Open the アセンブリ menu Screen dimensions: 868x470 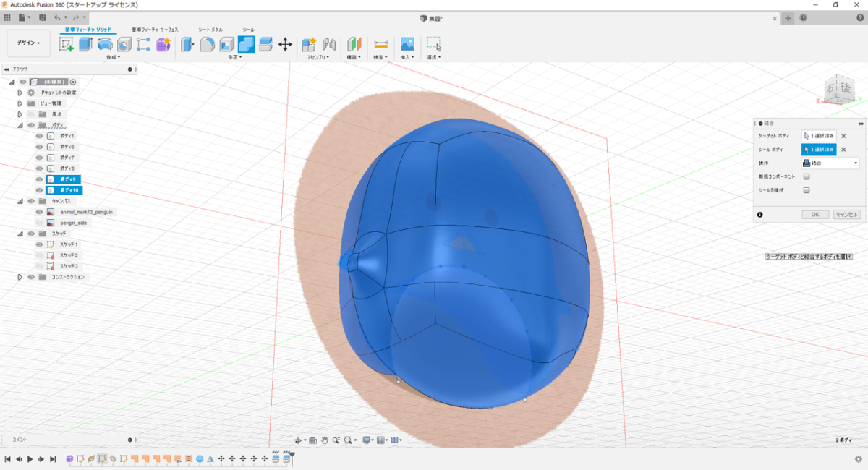click(318, 57)
